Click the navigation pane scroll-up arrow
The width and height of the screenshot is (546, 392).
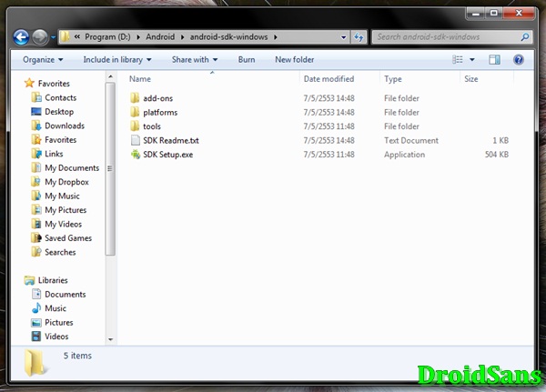click(110, 76)
